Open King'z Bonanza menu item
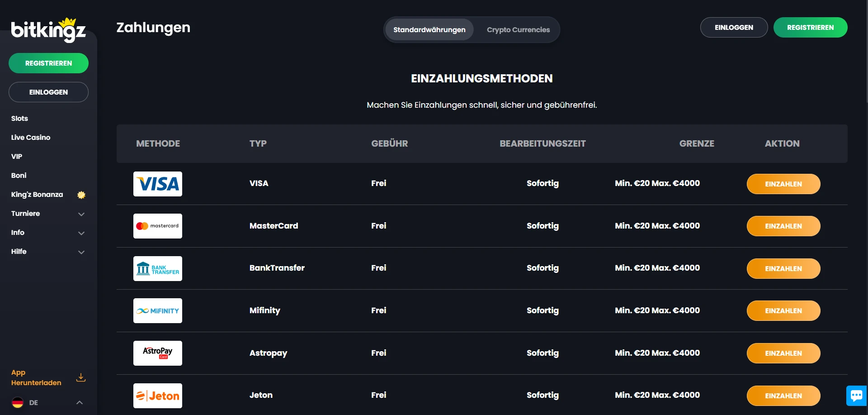The height and width of the screenshot is (415, 868). [x=37, y=194]
